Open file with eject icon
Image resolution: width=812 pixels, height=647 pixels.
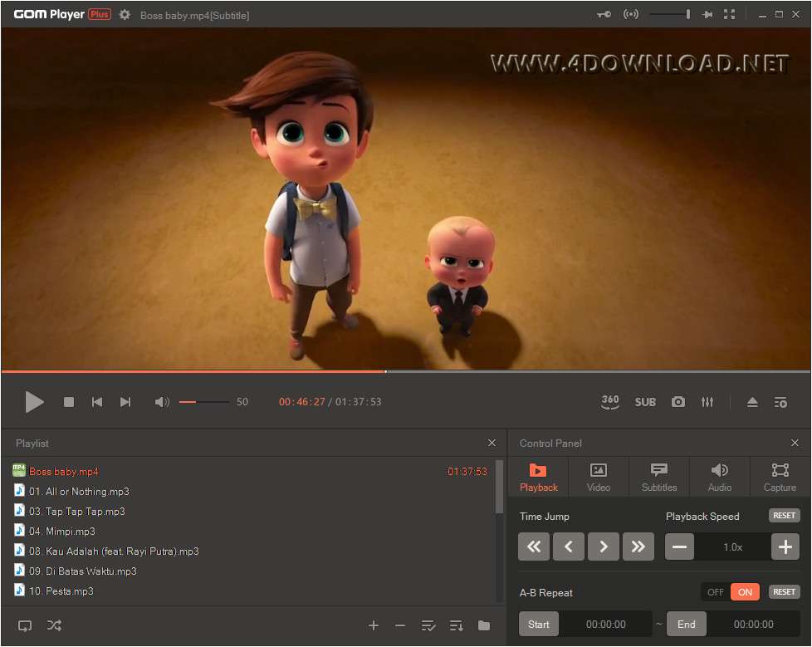(752, 402)
